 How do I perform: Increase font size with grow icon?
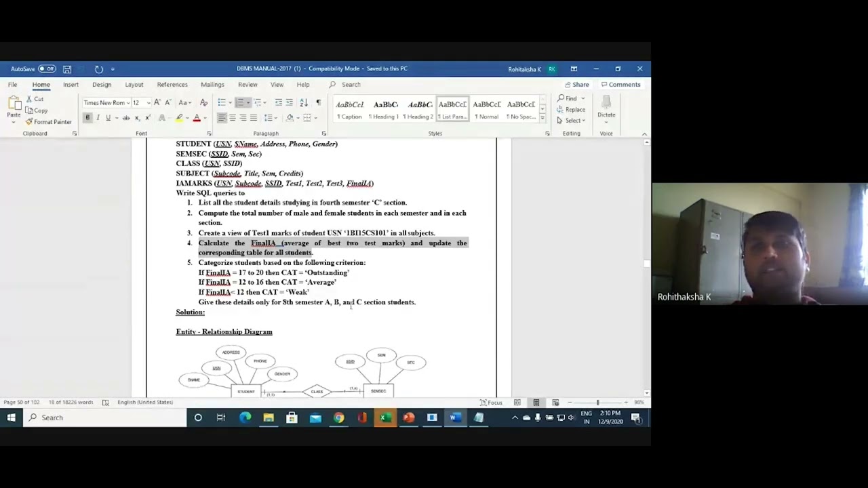pyautogui.click(x=157, y=102)
